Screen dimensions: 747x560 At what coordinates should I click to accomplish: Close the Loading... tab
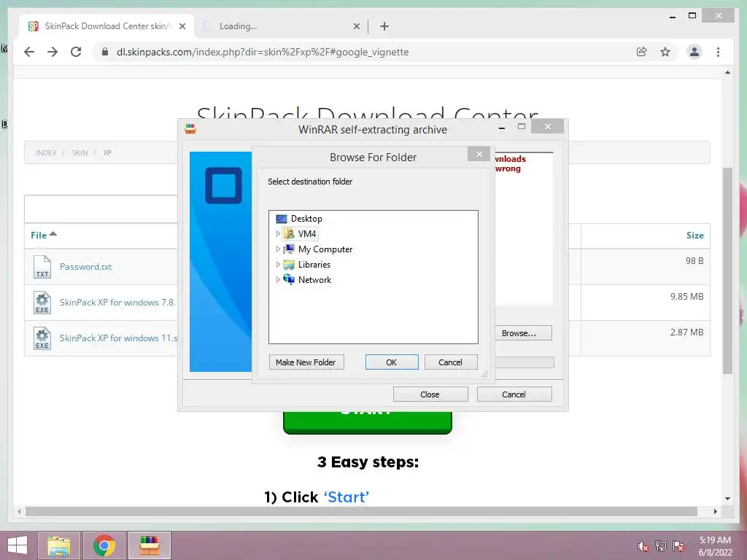click(356, 26)
